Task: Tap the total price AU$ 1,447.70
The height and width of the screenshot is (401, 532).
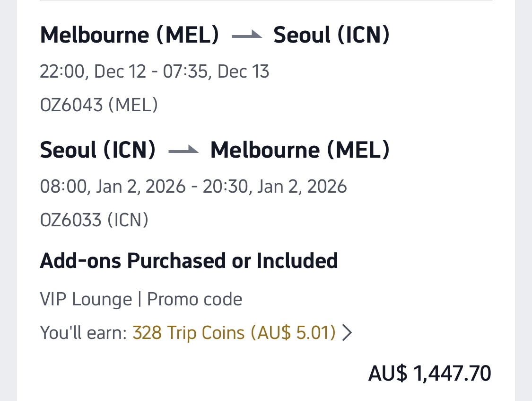Action: (430, 374)
